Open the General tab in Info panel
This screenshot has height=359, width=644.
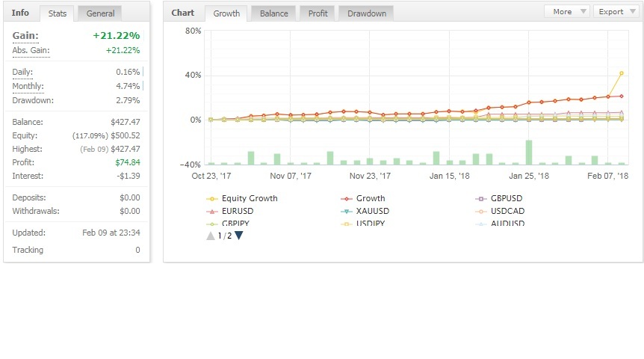(x=100, y=13)
